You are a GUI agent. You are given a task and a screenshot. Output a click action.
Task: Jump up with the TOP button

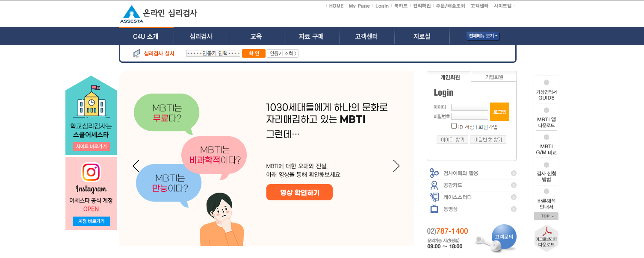click(546, 216)
